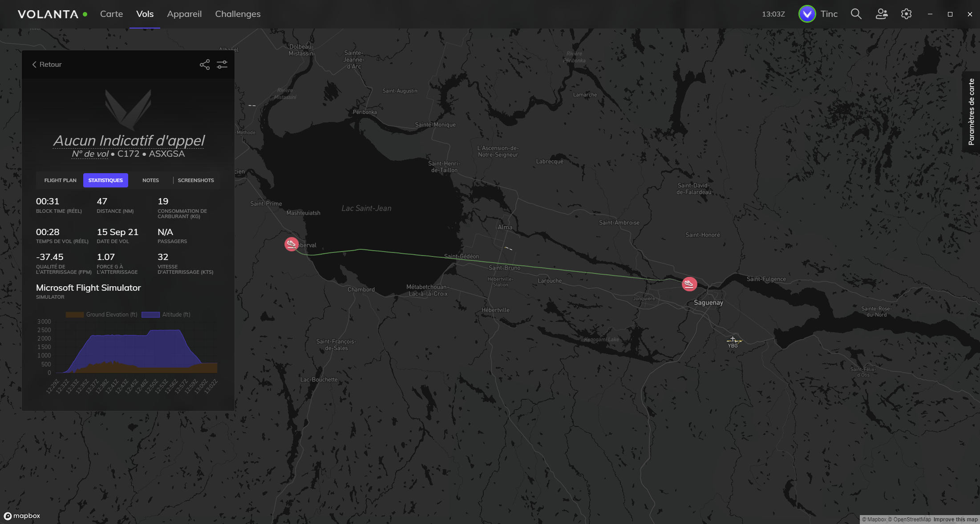Toggle Ground Elevation legend in chart

tap(102, 314)
